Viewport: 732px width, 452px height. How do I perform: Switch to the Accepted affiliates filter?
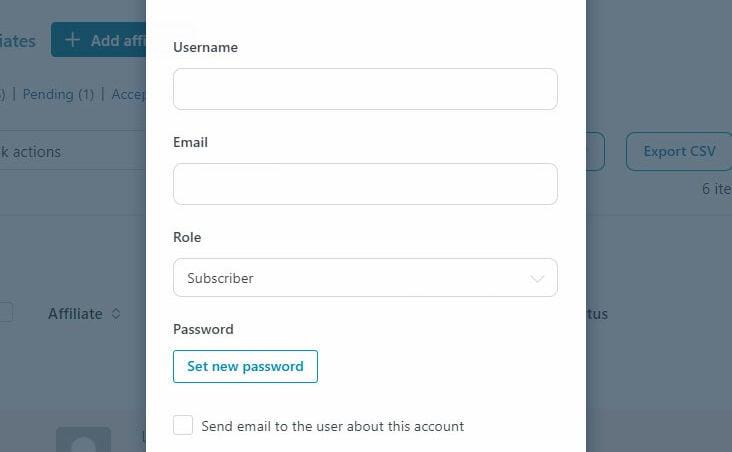click(x=128, y=94)
